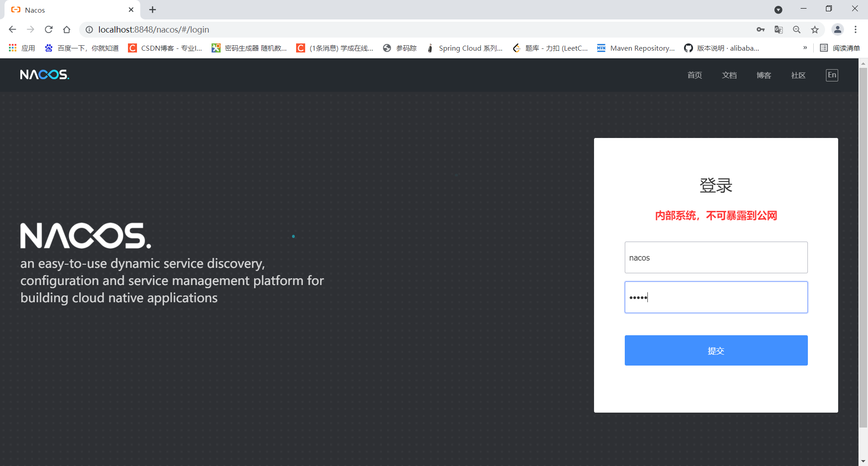Screen dimensions: 868x466
Task: Click the large NACOS banner logo
Action: (x=86, y=235)
